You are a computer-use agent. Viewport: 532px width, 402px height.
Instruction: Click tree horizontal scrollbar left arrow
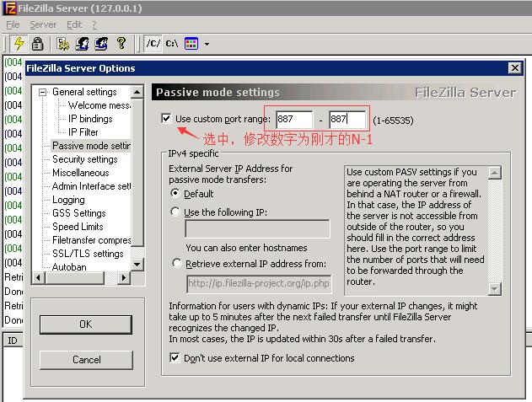[x=38, y=278]
